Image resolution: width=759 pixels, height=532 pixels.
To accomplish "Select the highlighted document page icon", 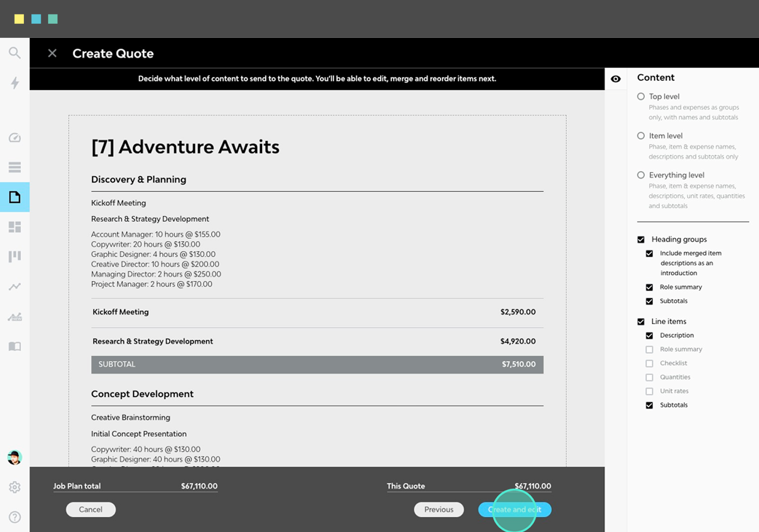I will 15,196.
